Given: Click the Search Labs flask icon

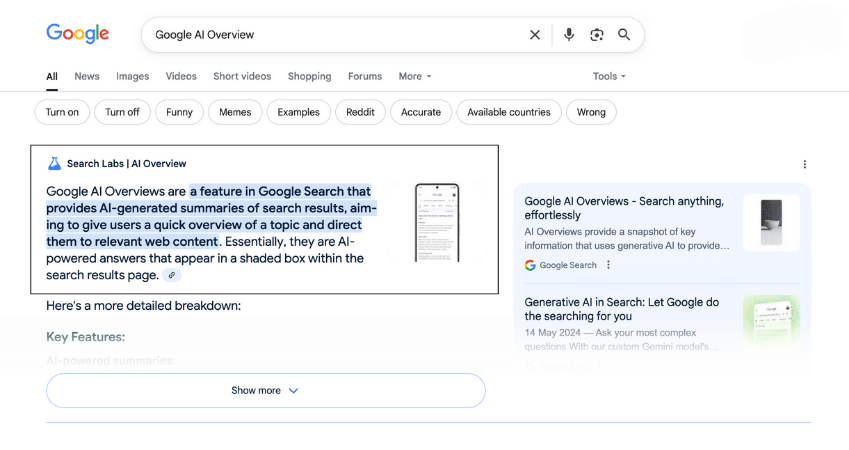Looking at the screenshot, I should point(54,164).
